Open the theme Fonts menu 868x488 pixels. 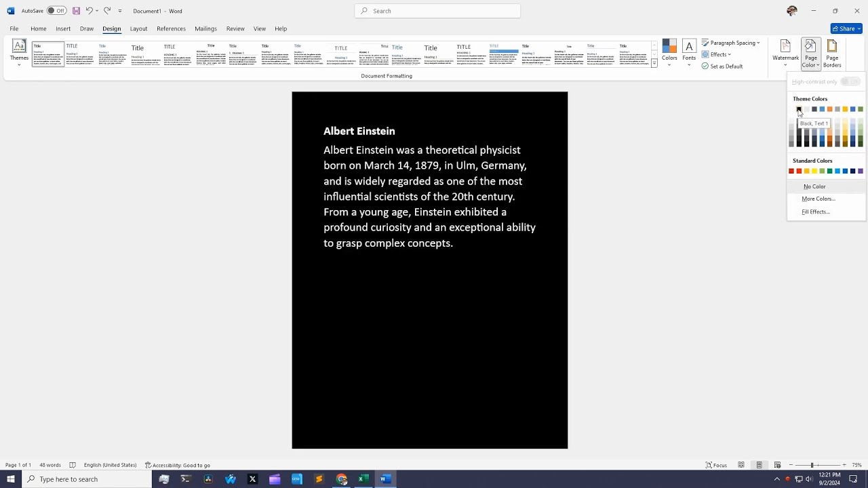pyautogui.click(x=689, y=53)
